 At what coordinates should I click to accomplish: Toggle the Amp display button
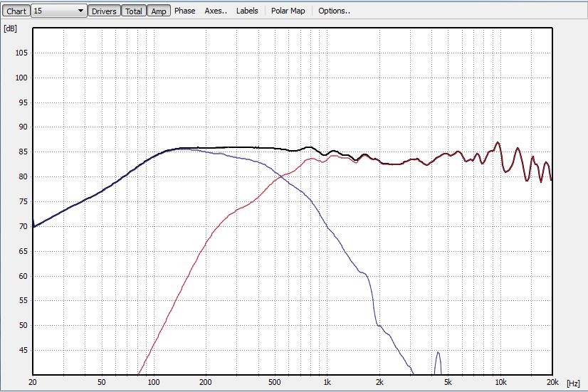pos(158,11)
